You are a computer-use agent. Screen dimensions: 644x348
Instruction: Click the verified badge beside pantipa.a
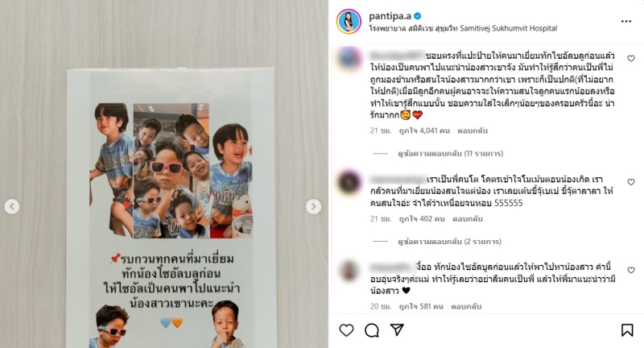click(x=418, y=16)
